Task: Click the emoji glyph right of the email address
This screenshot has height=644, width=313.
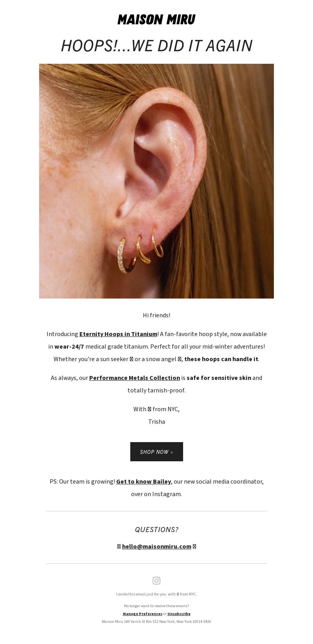Action: (194, 547)
